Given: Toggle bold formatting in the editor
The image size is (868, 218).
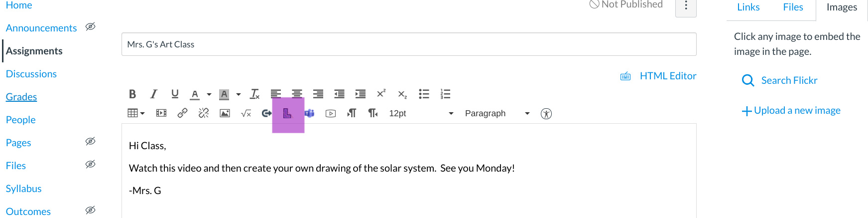Looking at the screenshot, I should (x=132, y=94).
